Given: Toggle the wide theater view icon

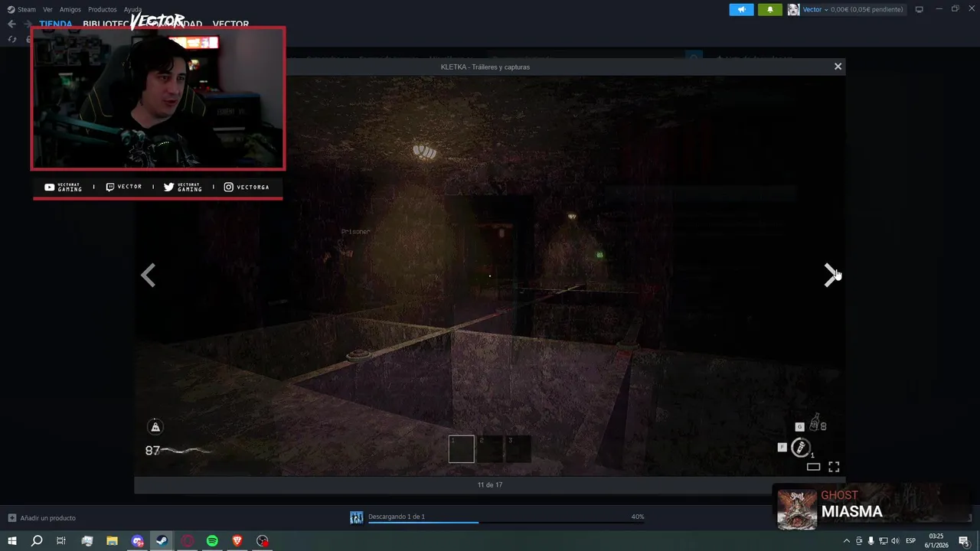Looking at the screenshot, I should coord(813,467).
